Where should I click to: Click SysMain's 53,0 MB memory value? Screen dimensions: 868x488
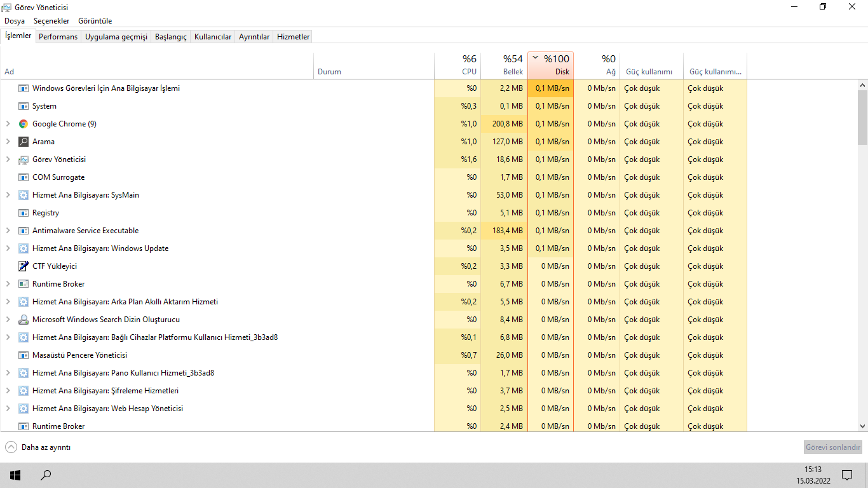point(509,195)
